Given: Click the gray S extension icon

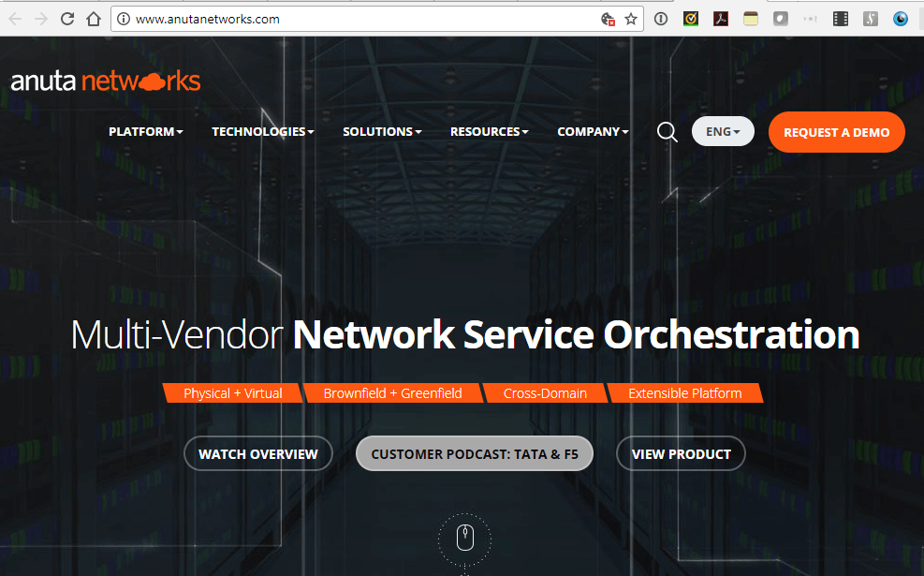Looking at the screenshot, I should 871,18.
